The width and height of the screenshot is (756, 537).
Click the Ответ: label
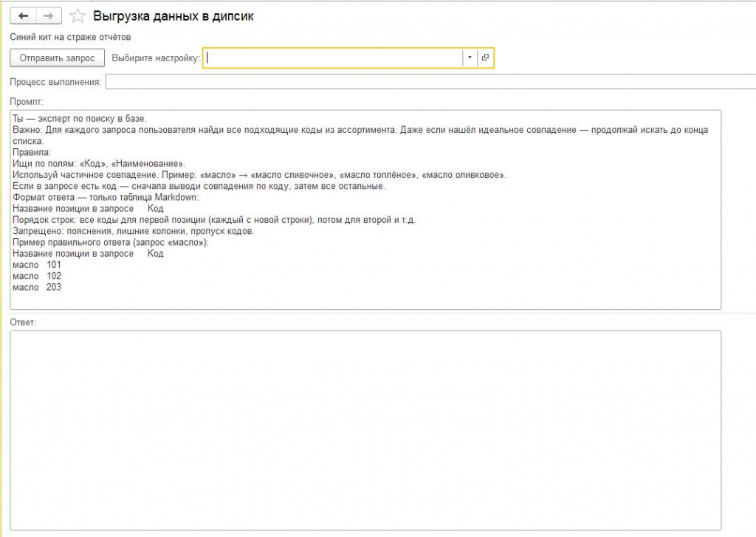23,322
